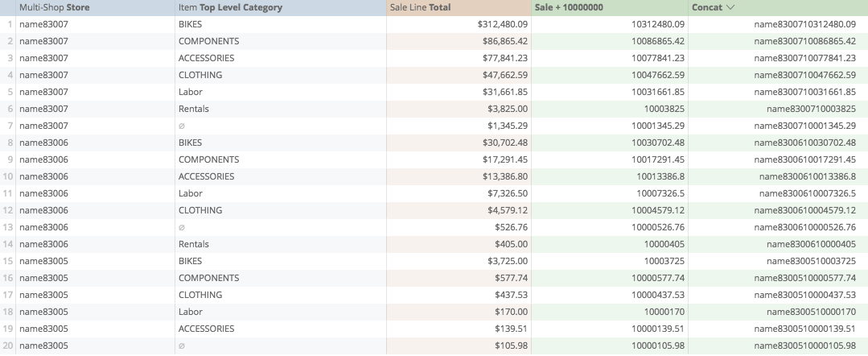Select name83007 store in row 1
This screenshot has height=356, width=868.
click(95, 24)
